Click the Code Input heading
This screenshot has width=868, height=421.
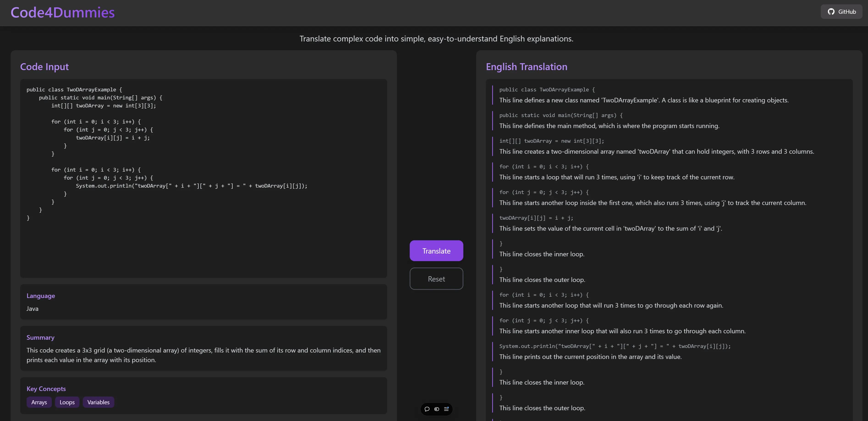click(x=44, y=67)
